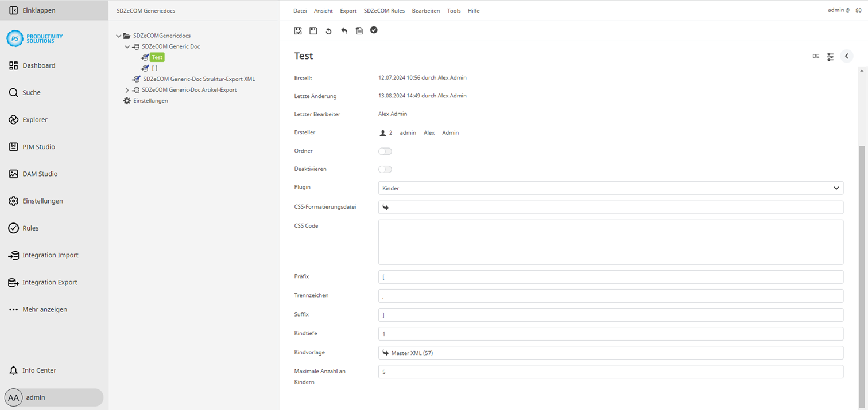Click the undo arrow toolbar icon

tap(344, 30)
